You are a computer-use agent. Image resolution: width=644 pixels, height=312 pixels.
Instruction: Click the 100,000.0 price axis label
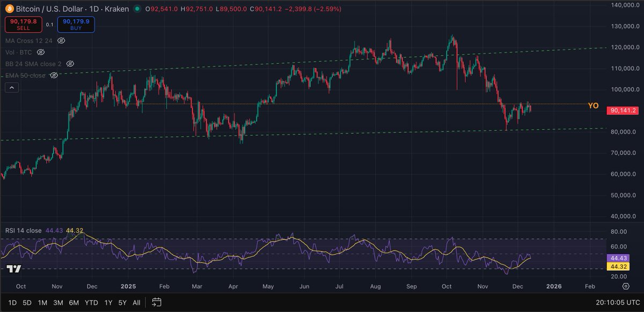coord(624,90)
